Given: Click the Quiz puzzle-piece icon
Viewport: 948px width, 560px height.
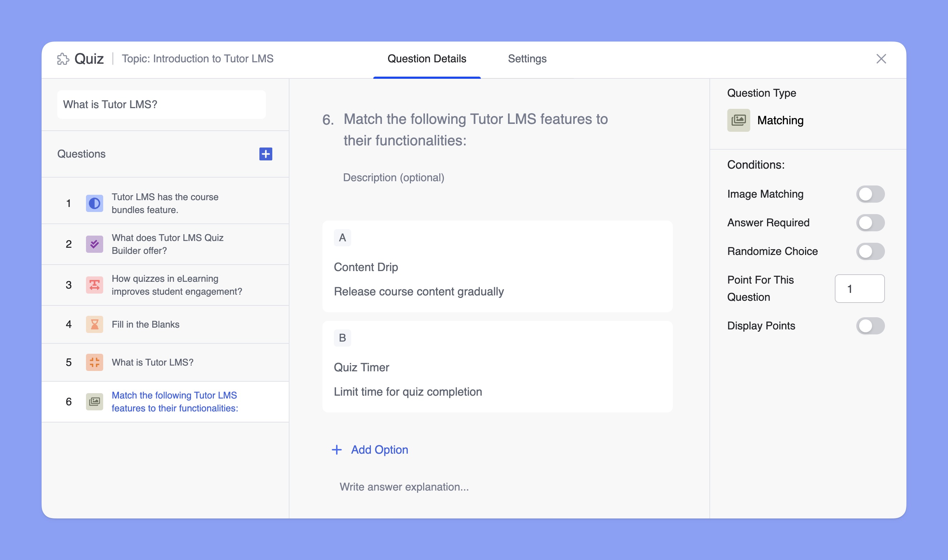Looking at the screenshot, I should (63, 59).
